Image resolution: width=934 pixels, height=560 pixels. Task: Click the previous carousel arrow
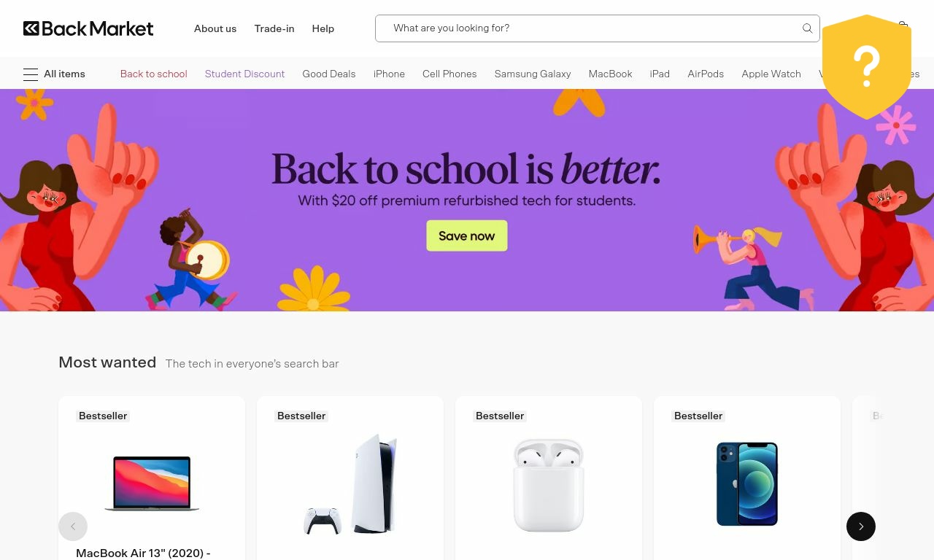click(73, 526)
